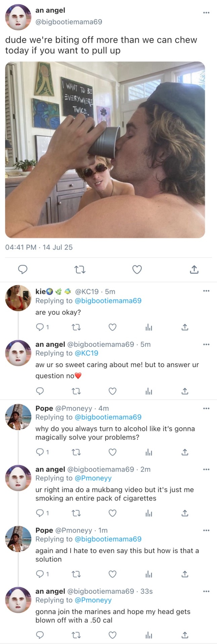Screen dimensions: 217x644
Task: Open more options on kie's reply
Action: coord(206,291)
